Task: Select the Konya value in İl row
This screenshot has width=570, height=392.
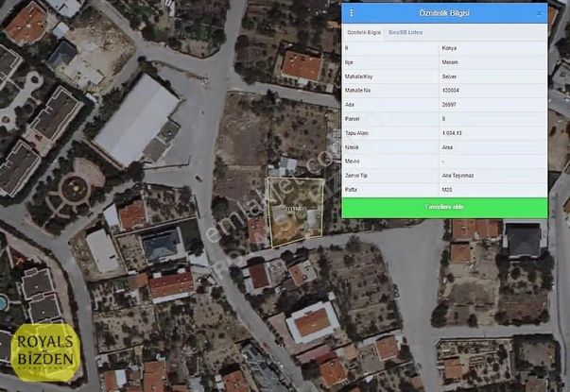Action: [450, 47]
